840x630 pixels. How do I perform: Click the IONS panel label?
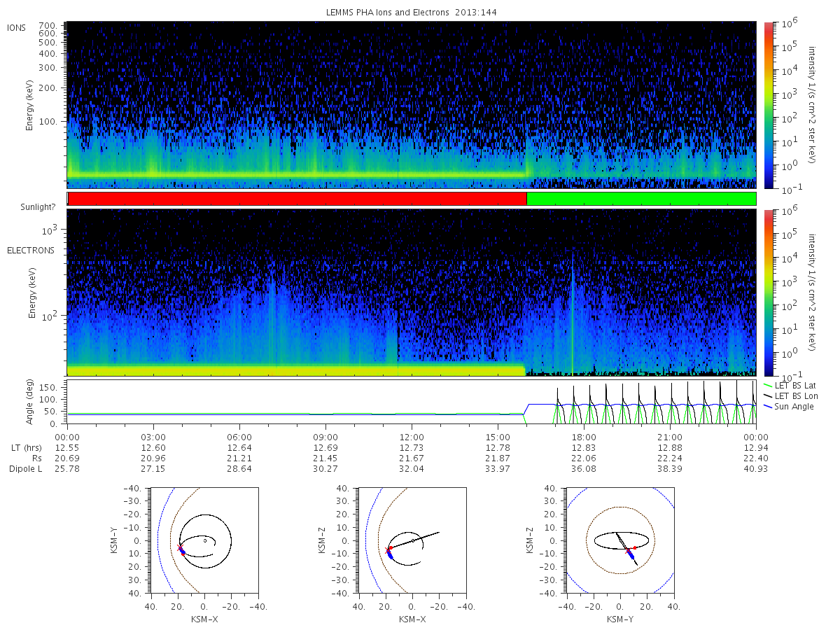pyautogui.click(x=17, y=27)
